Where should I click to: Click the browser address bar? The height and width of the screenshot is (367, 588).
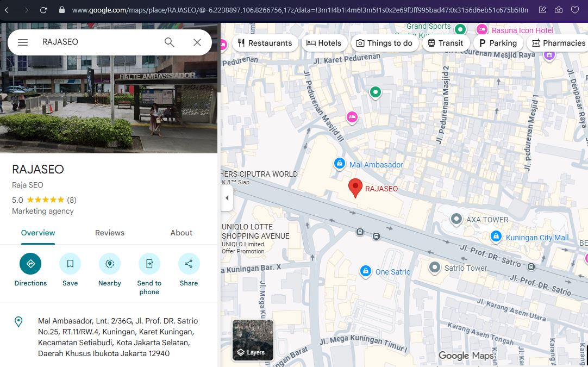click(217, 9)
